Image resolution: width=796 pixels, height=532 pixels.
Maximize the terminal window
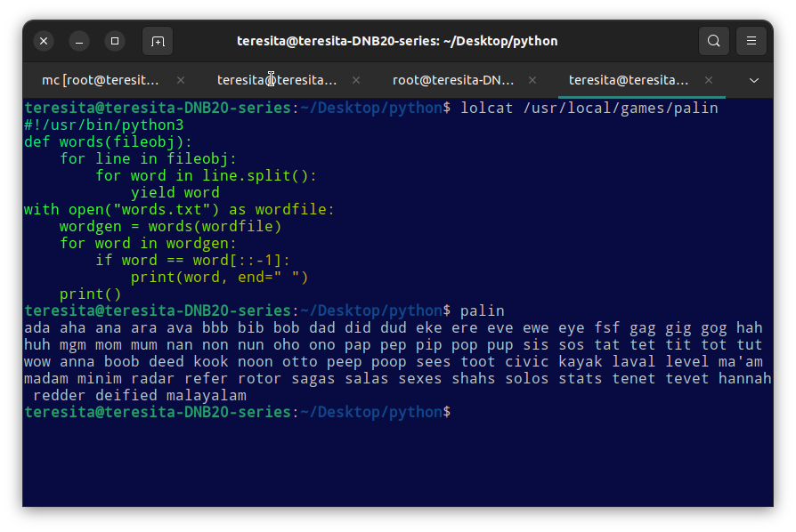tap(114, 41)
